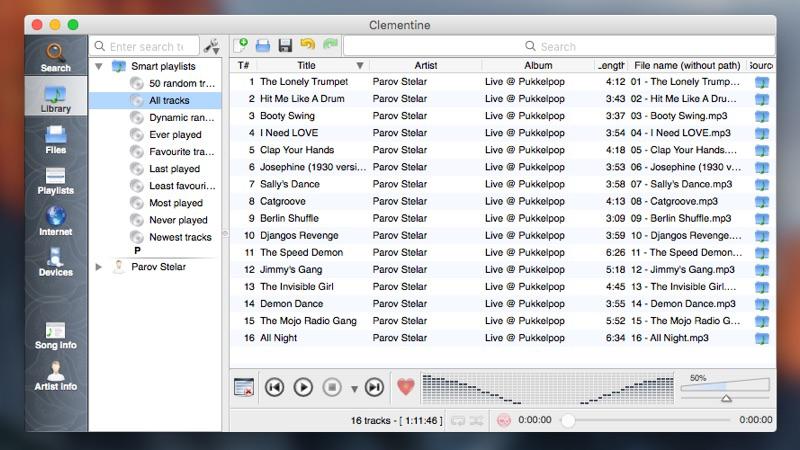Viewport: 800px width, 450px height.
Task: Click the 16 tracks total duration text
Action: (x=396, y=420)
